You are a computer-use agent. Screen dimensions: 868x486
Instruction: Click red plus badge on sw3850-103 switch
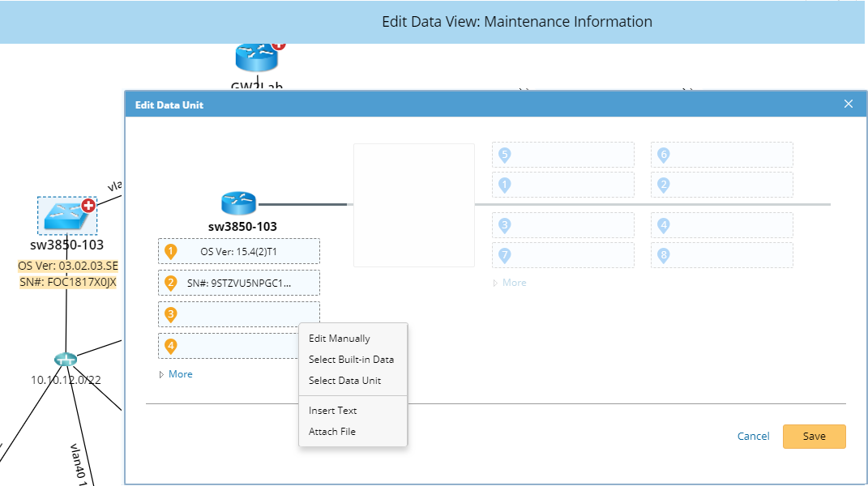point(88,206)
